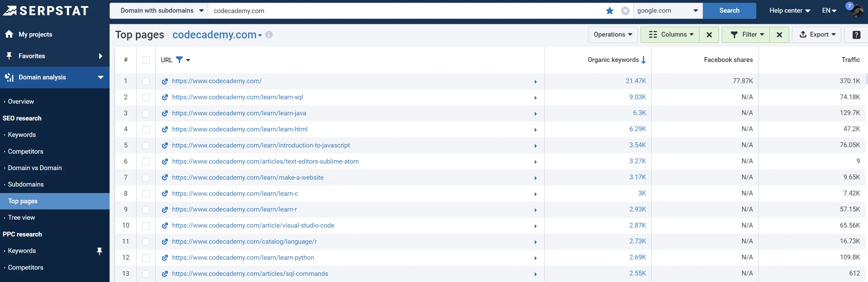Open external link icon for catalog/language/r row
This screenshot has height=282, width=868.
pyautogui.click(x=165, y=242)
